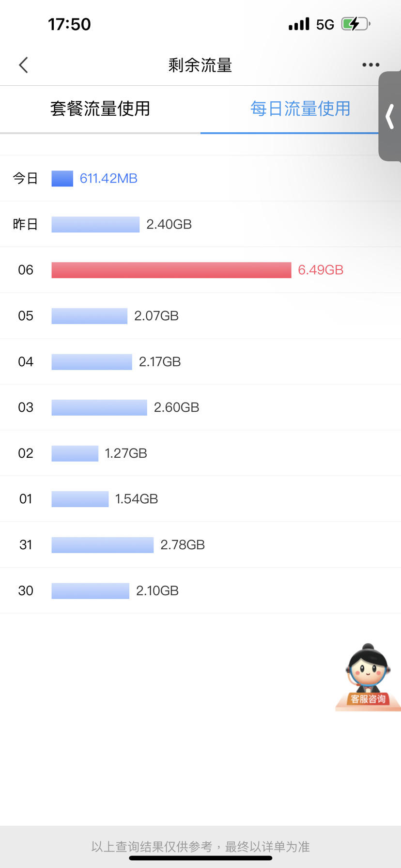401x868 pixels.
Task: Select the 30 entry with 2.10GB
Action: (x=200, y=590)
